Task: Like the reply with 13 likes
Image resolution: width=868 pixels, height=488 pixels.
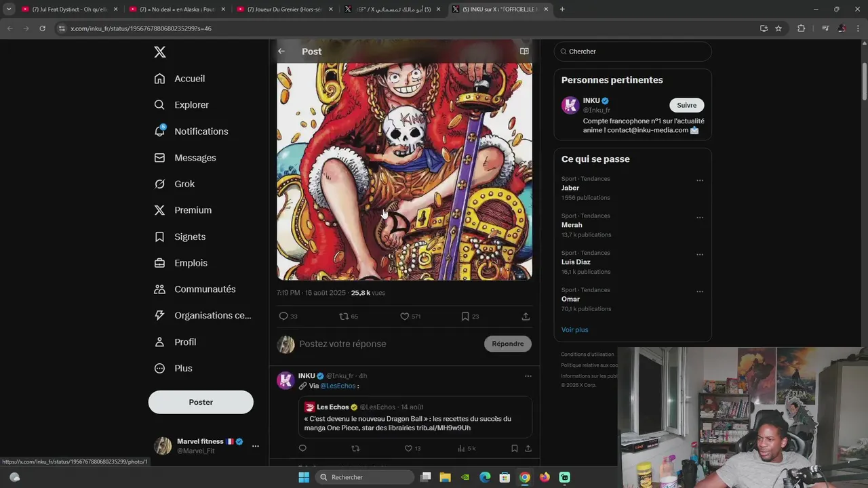Action: [x=408, y=449]
